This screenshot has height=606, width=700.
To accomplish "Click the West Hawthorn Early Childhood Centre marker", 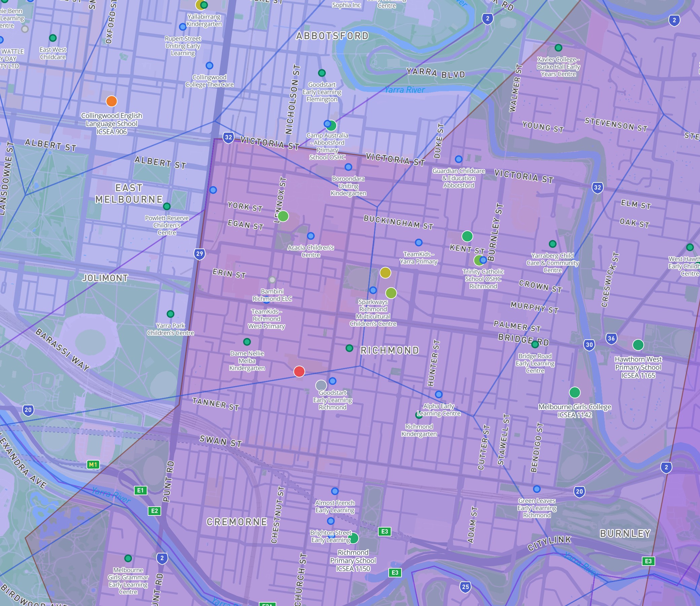I will [690, 247].
